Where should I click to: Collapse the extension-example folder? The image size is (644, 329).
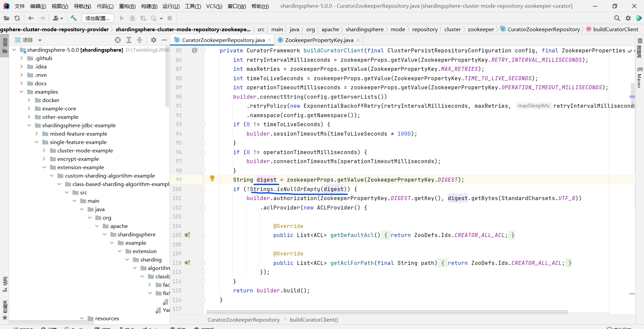point(44,167)
